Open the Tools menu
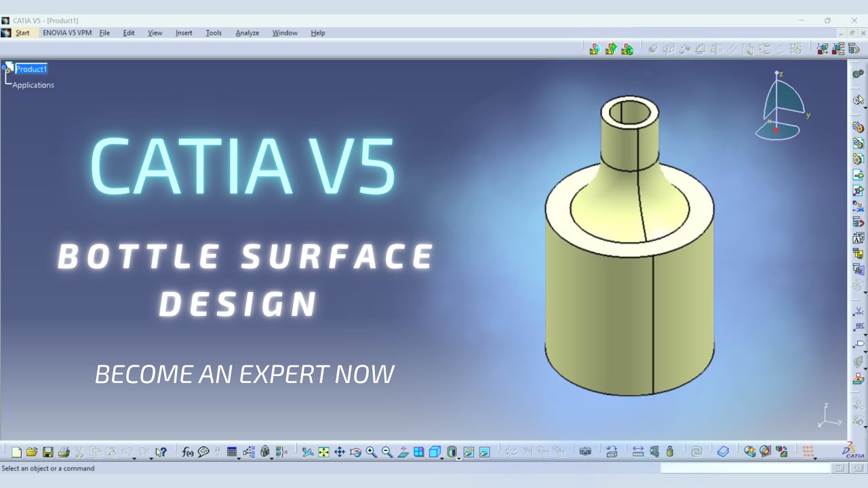This screenshot has height=488, width=868. pyautogui.click(x=214, y=33)
